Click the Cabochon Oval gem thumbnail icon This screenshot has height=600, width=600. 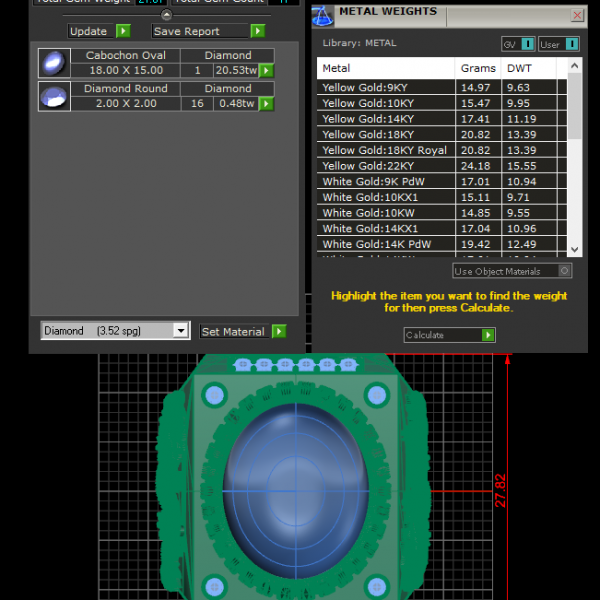[53, 63]
